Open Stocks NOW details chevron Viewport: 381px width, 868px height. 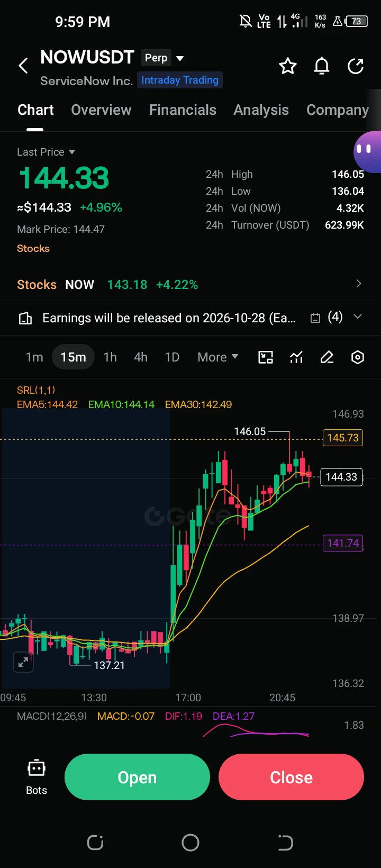coord(359,284)
